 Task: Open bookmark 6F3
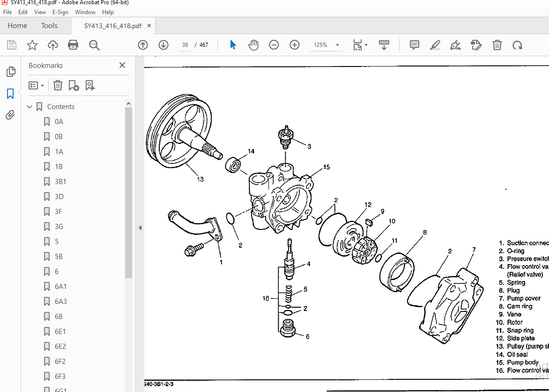tap(60, 377)
